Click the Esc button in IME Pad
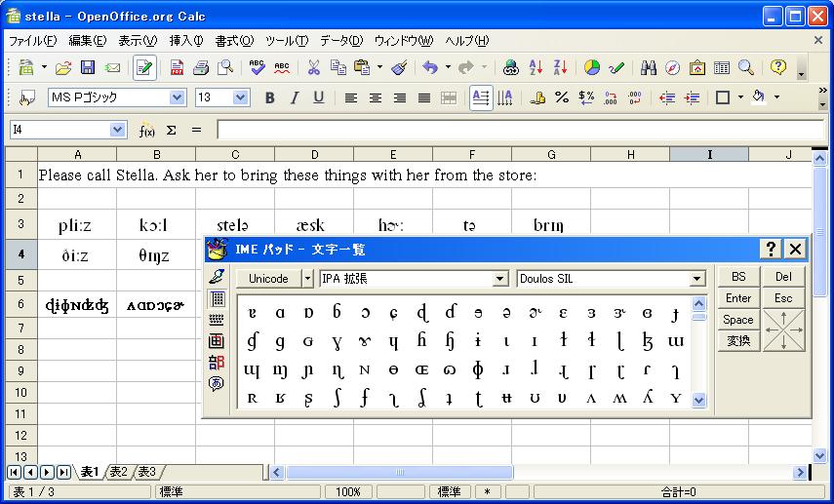 783,298
